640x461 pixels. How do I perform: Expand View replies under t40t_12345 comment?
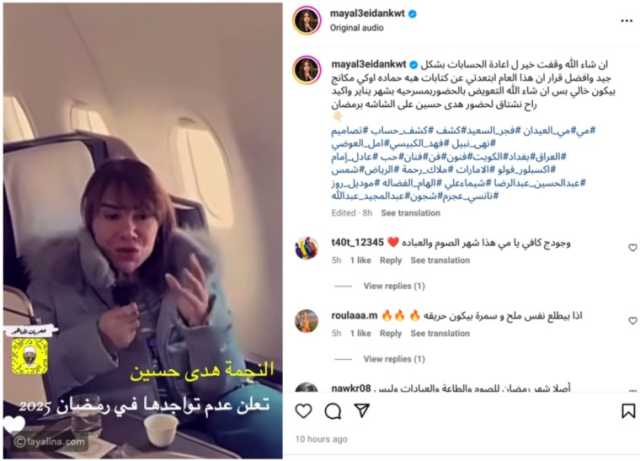tap(394, 286)
